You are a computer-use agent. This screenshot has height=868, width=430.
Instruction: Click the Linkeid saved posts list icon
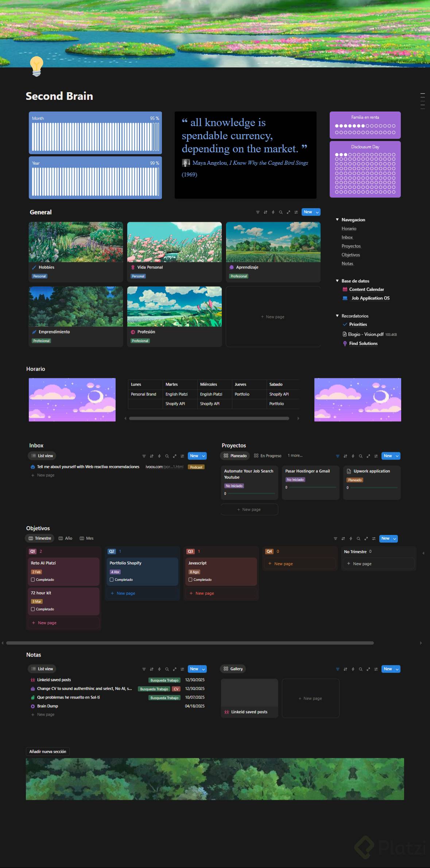(33, 680)
